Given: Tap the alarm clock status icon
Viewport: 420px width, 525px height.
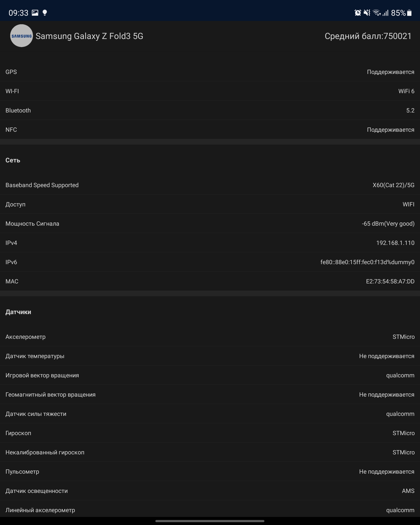Looking at the screenshot, I should click(x=358, y=13).
